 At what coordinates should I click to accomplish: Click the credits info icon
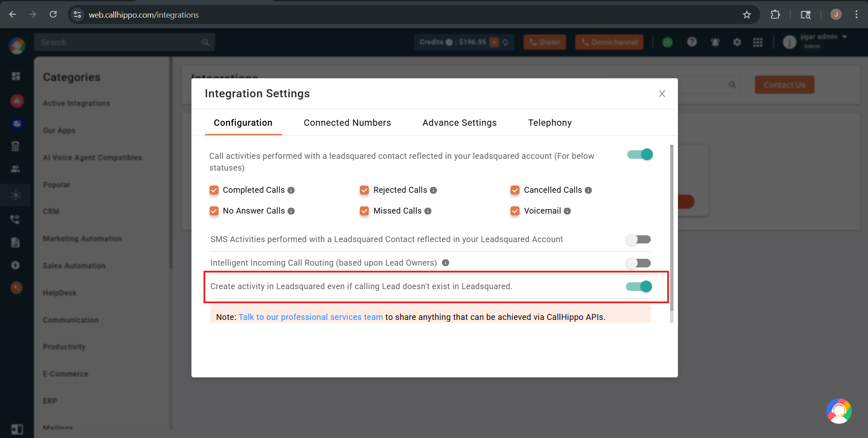click(449, 42)
